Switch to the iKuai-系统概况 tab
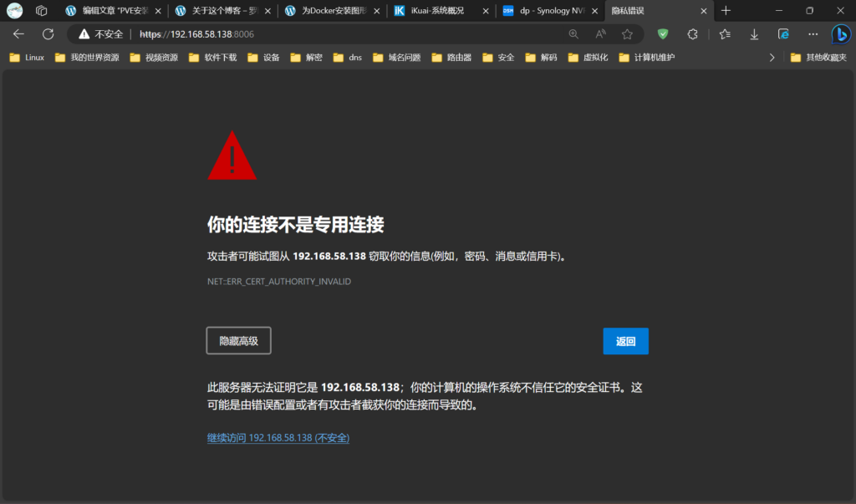The image size is (856, 504). [437, 11]
